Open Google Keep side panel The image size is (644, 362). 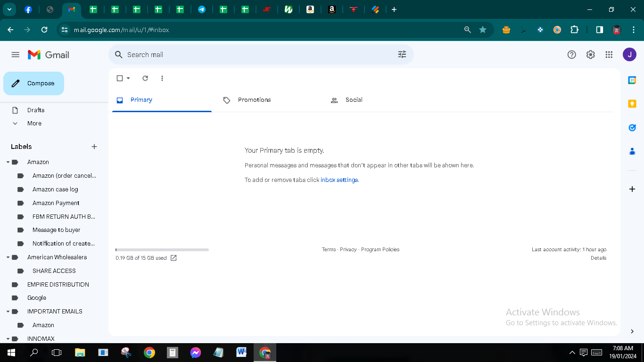tap(632, 104)
